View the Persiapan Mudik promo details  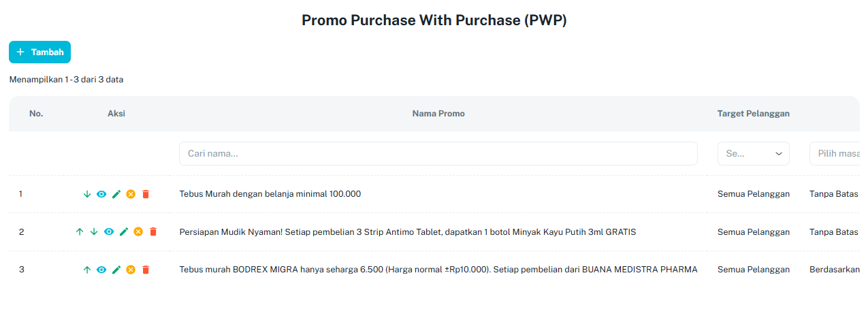tap(109, 232)
